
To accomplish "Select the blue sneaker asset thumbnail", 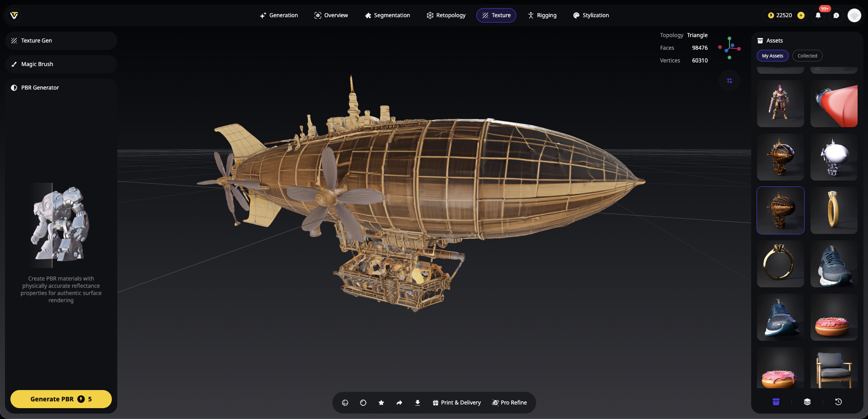I will click(834, 264).
